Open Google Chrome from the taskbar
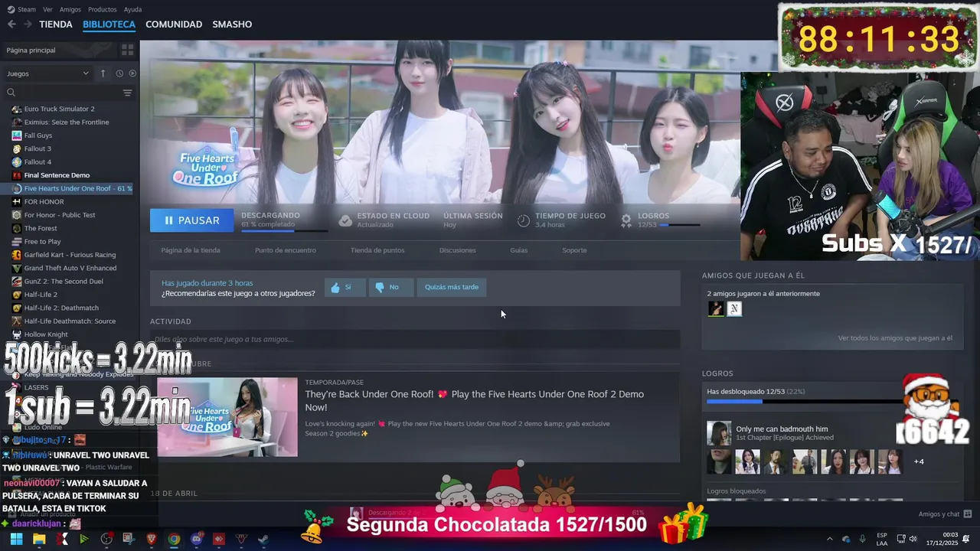980x551 pixels. [174, 539]
